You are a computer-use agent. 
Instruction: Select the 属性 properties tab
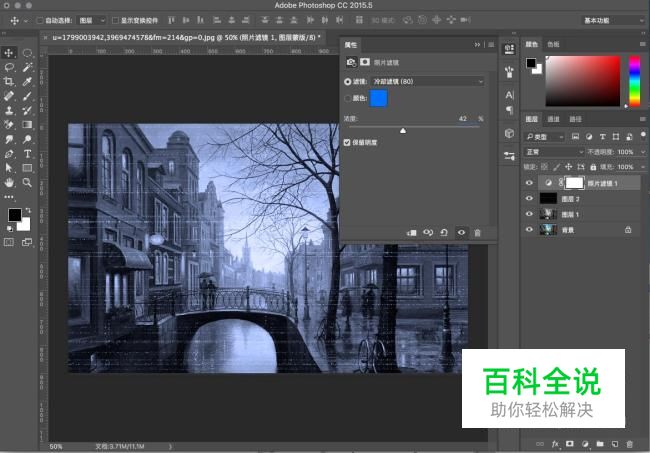pyautogui.click(x=351, y=45)
